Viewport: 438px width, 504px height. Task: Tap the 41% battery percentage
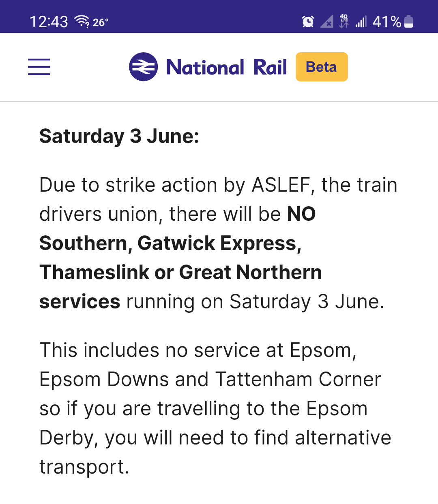point(387,21)
